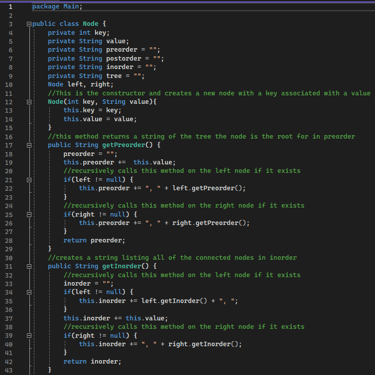Fold the left null check inside getPreorder
This screenshot has height=375, width=375.
29,180
